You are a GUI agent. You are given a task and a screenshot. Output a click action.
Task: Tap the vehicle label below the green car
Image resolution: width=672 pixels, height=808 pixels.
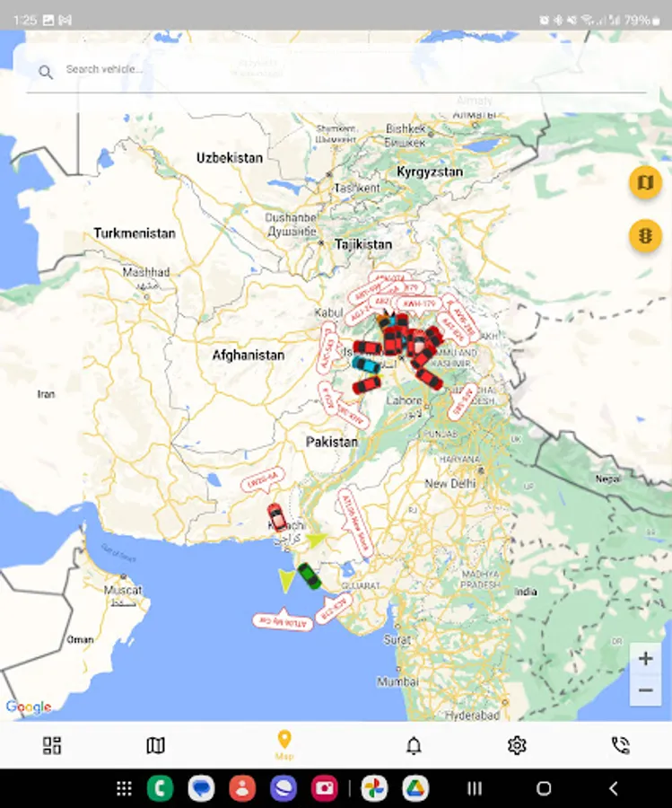[333, 609]
